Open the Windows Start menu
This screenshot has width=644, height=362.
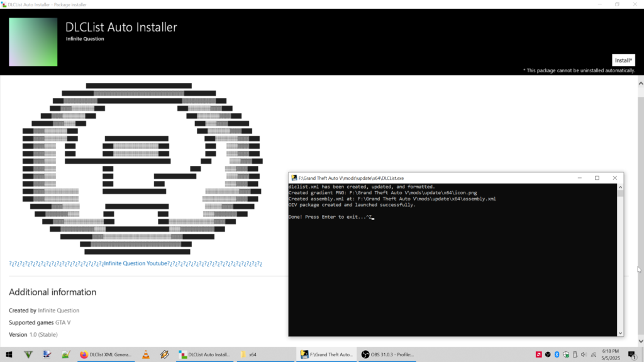[9, 354]
